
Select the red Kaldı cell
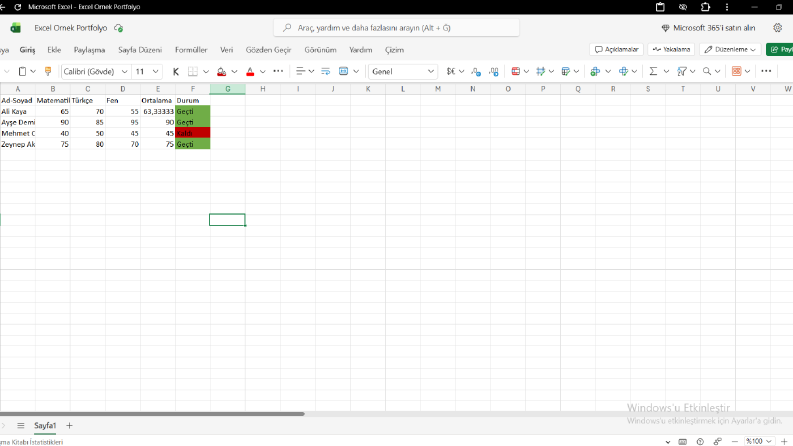[x=193, y=133]
